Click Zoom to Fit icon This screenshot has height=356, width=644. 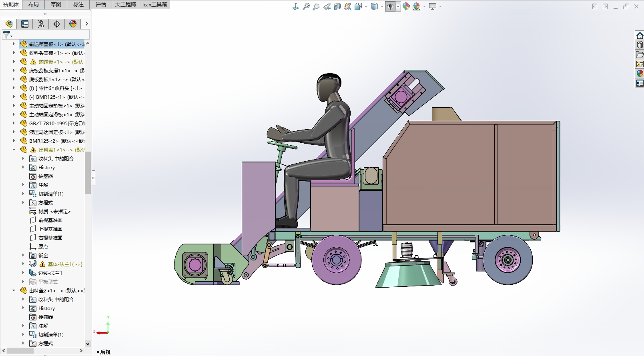tap(306, 6)
